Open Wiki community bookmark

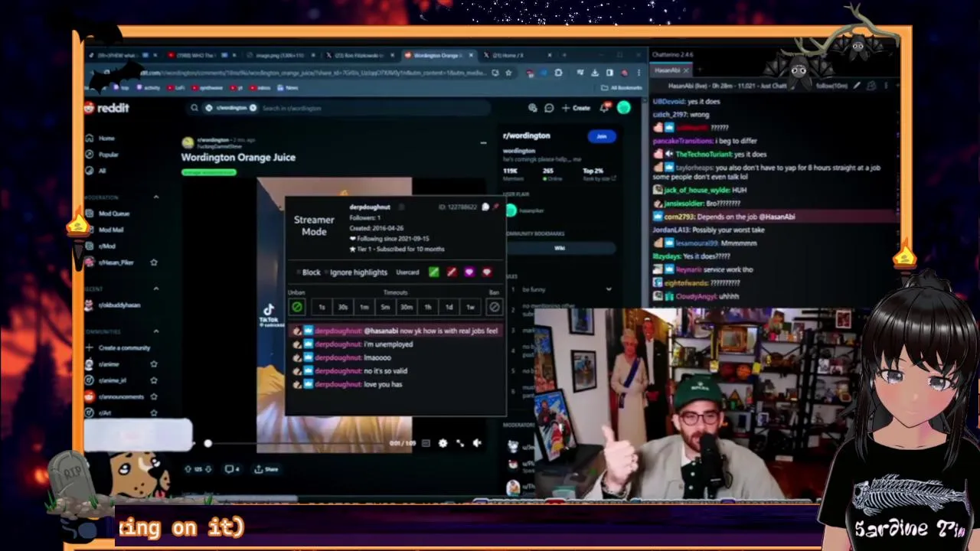pyautogui.click(x=560, y=248)
